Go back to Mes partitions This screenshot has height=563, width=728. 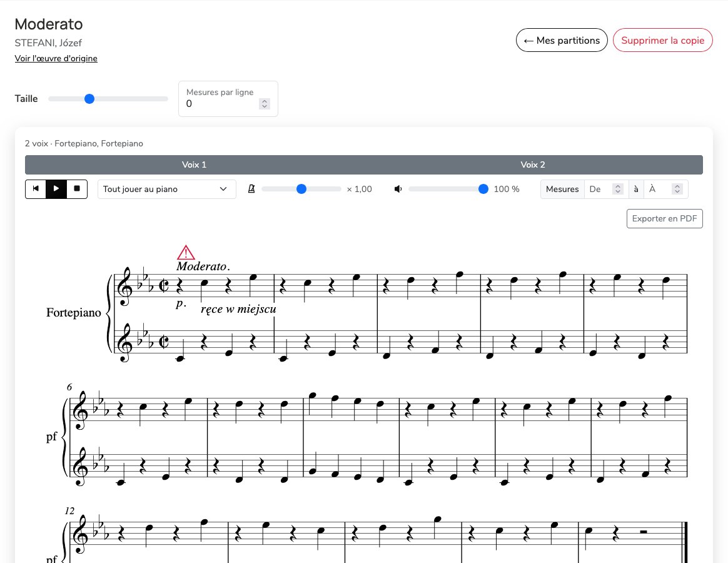[562, 41]
